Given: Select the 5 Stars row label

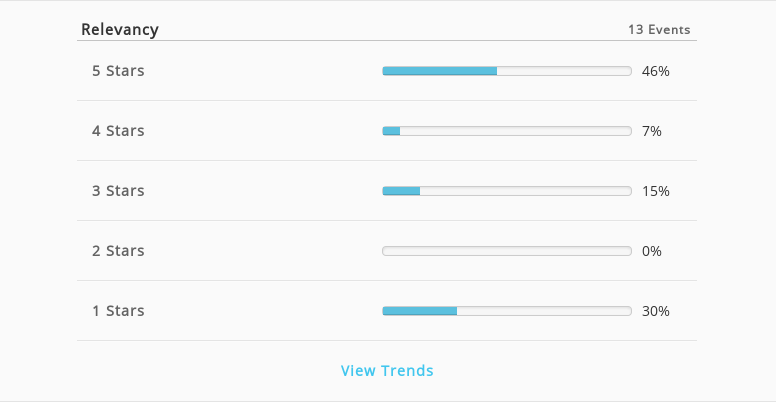Looking at the screenshot, I should pyautogui.click(x=118, y=71).
